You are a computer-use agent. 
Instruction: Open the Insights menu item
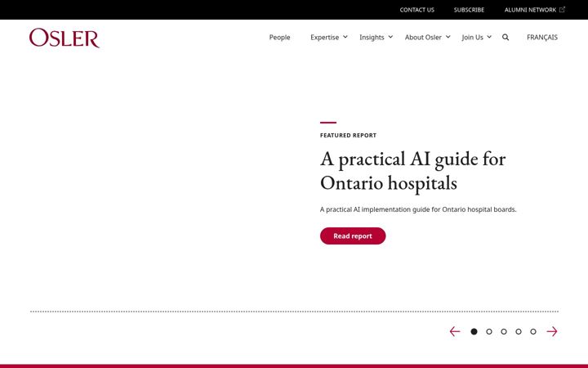coord(372,37)
